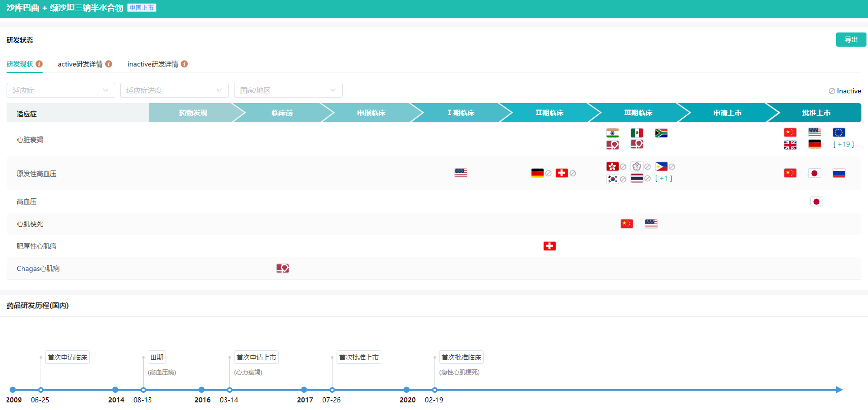The image size is (868, 410).
Task: Open the 国家/地区 dropdown filter
Action: click(x=288, y=90)
